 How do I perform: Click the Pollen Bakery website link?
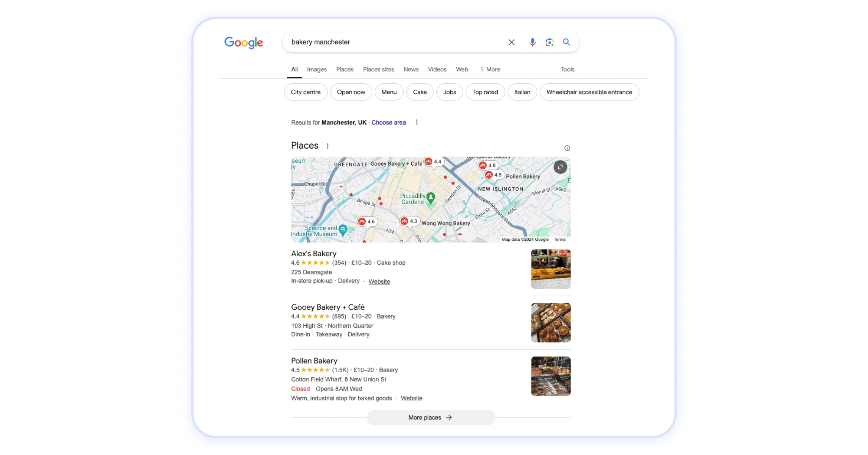412,398
